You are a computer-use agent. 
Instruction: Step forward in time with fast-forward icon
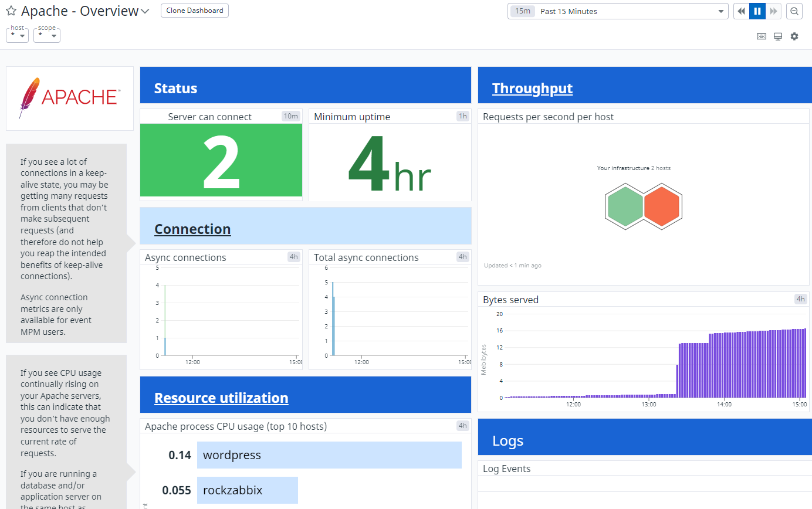[x=773, y=11]
